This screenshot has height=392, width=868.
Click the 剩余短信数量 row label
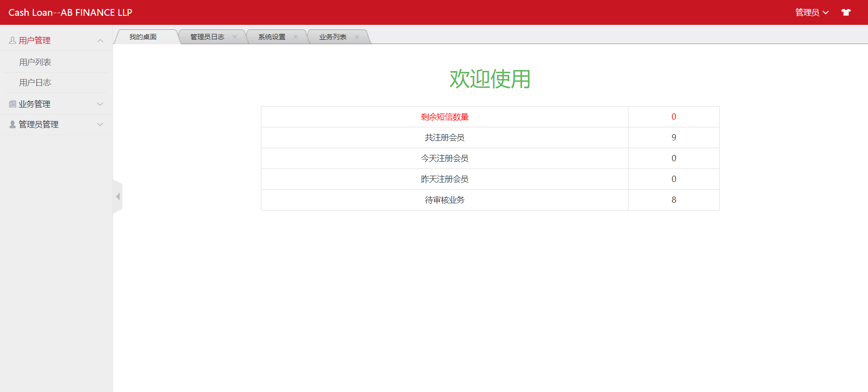tap(444, 117)
